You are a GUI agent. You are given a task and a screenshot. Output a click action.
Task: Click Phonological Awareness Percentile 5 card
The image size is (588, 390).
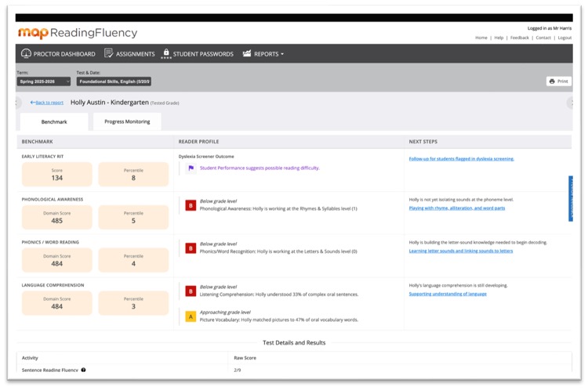(x=133, y=217)
